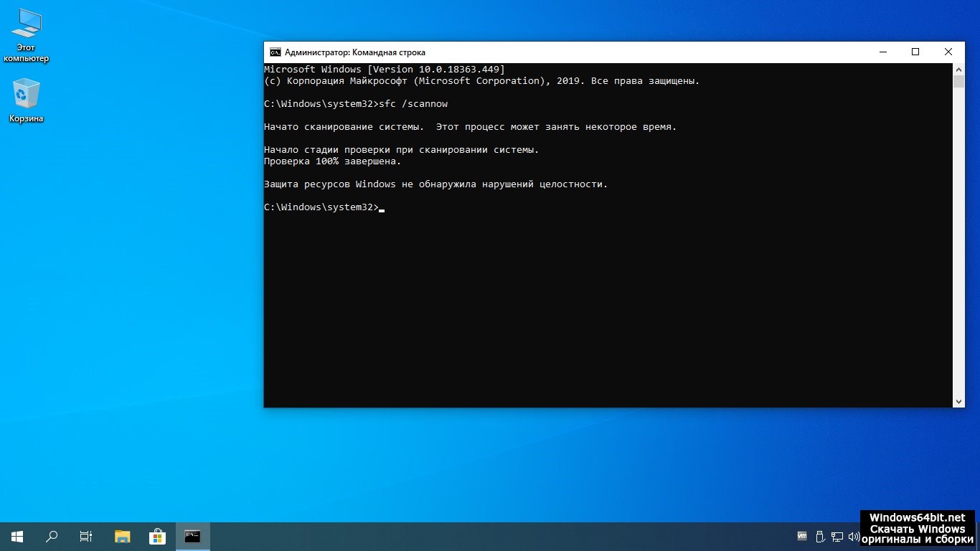980x551 pixels.
Task: Open Task View from the taskbar
Action: [x=86, y=536]
